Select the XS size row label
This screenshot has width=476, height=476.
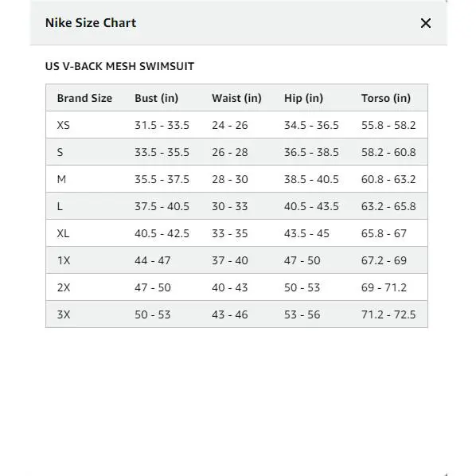pyautogui.click(x=63, y=125)
